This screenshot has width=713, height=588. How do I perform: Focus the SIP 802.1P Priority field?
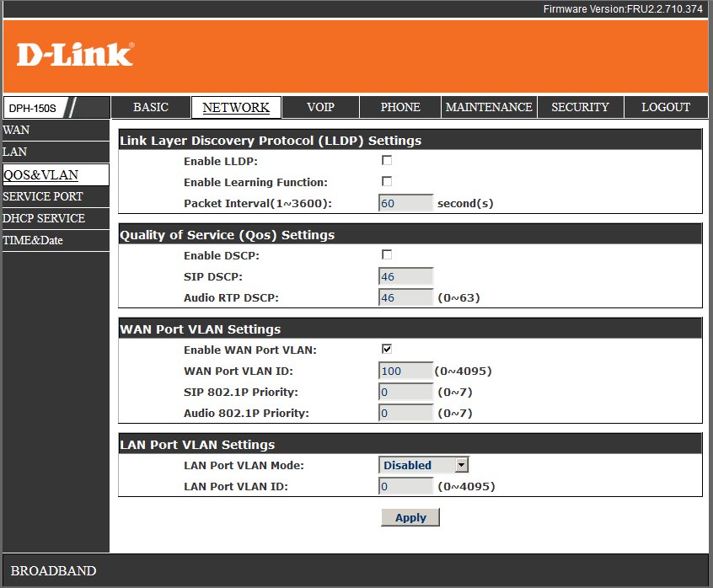tap(405, 392)
